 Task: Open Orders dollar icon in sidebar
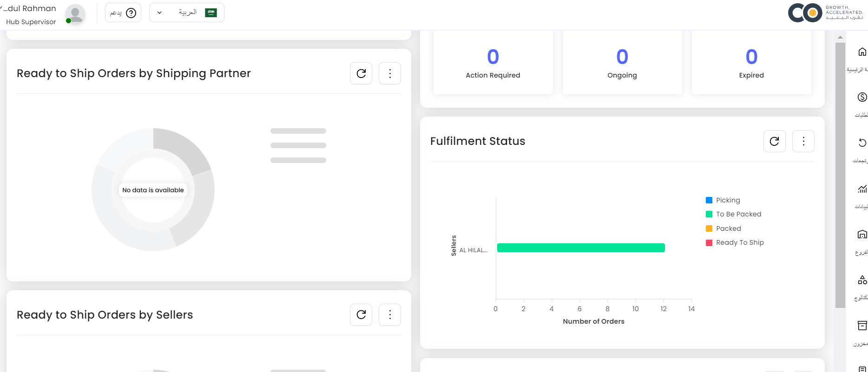(x=862, y=97)
